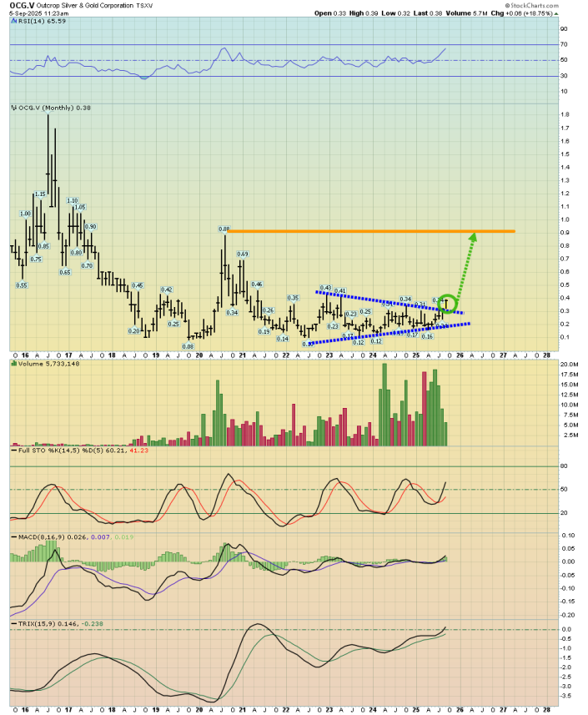Click the purple 0.007 MACD signal value
Image resolution: width=588 pixels, height=715 pixels.
(100, 537)
